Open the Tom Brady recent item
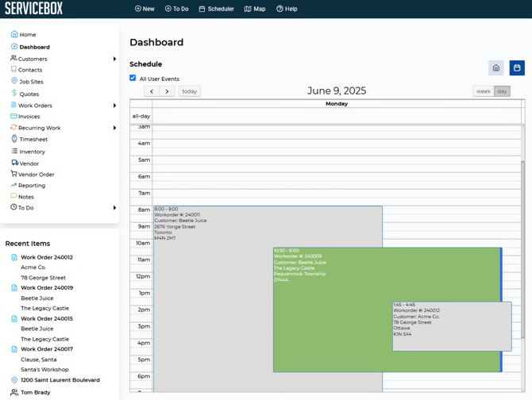 35,392
